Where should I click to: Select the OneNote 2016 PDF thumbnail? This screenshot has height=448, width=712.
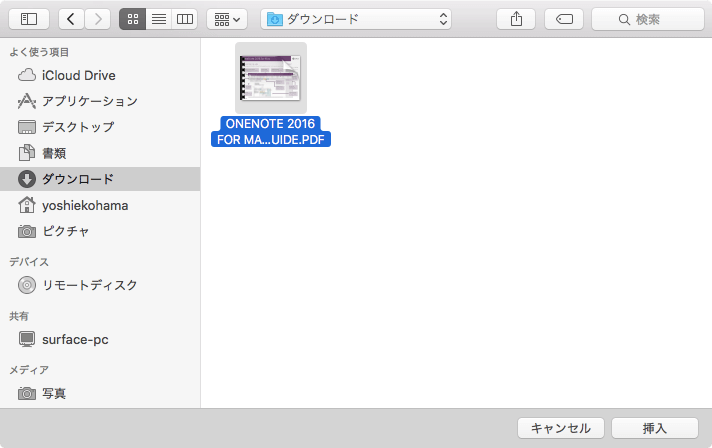271,78
